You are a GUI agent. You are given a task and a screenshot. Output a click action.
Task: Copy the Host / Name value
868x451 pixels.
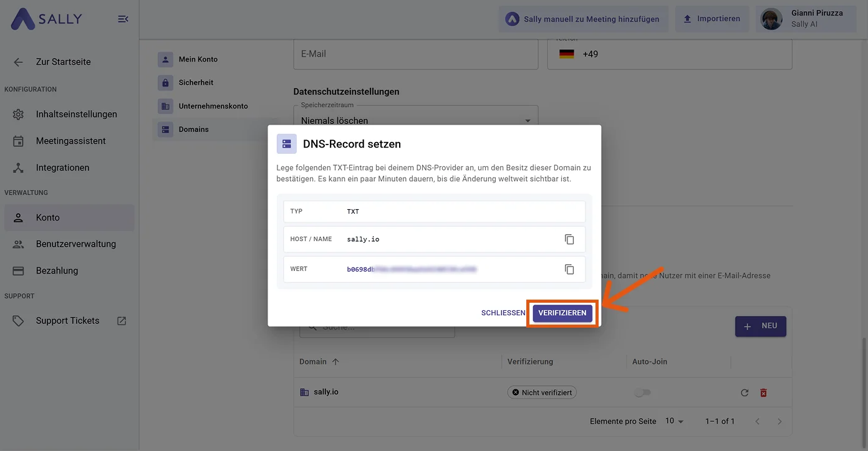click(569, 239)
